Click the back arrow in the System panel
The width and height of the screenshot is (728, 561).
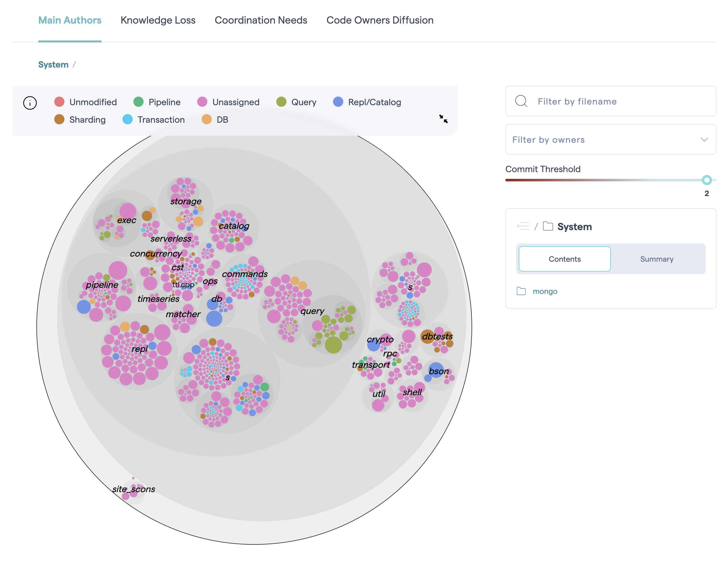tap(523, 226)
